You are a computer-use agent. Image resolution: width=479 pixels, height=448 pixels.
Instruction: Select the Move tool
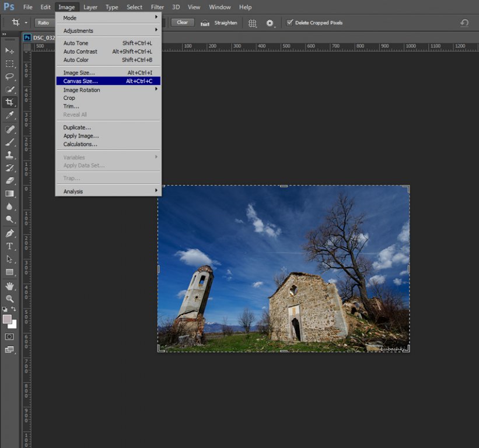[10, 51]
